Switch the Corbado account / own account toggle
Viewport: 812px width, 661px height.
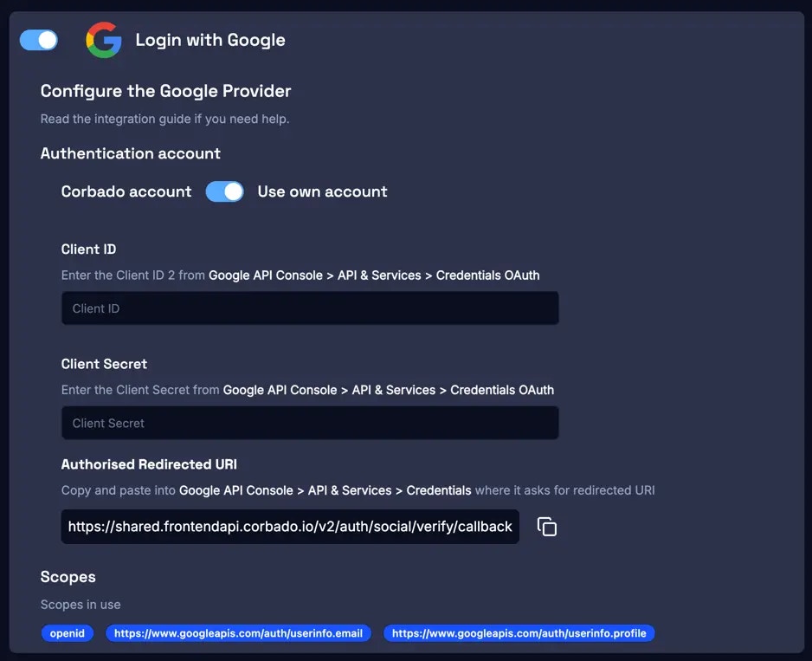[224, 191]
